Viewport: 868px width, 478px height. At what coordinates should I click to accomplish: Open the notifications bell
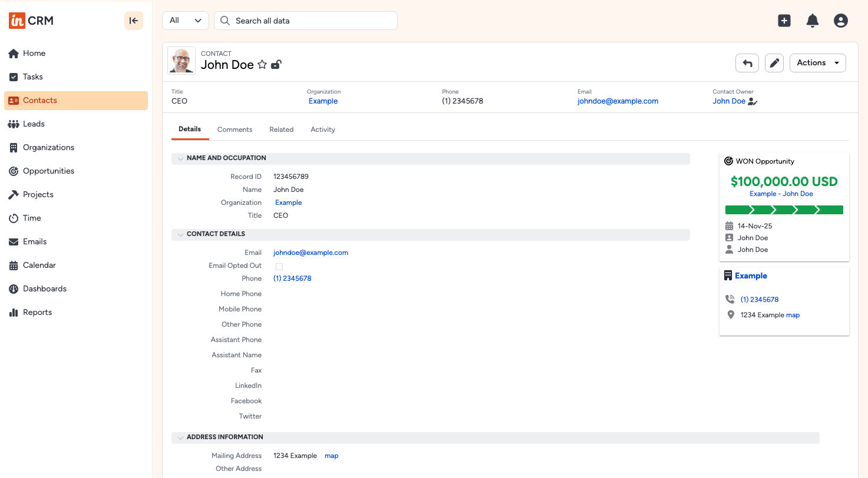[x=812, y=20]
